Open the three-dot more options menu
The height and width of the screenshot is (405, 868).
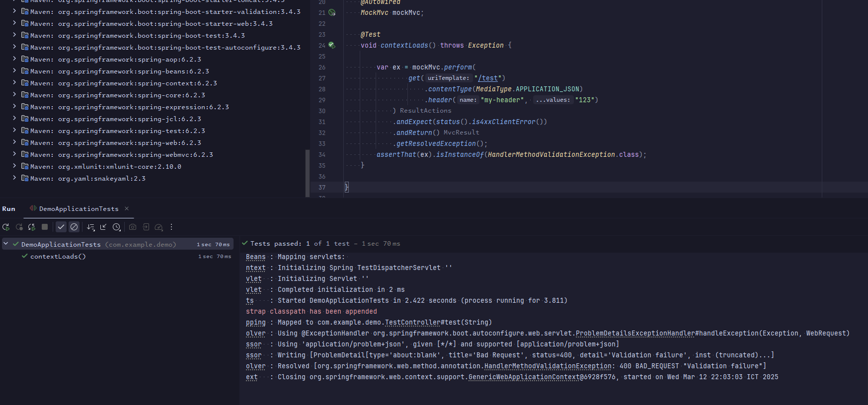(171, 227)
